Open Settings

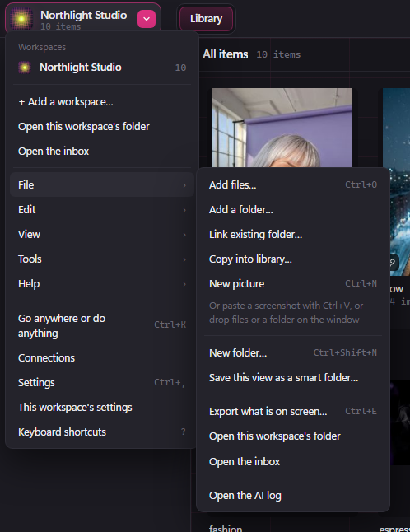[x=102, y=383]
